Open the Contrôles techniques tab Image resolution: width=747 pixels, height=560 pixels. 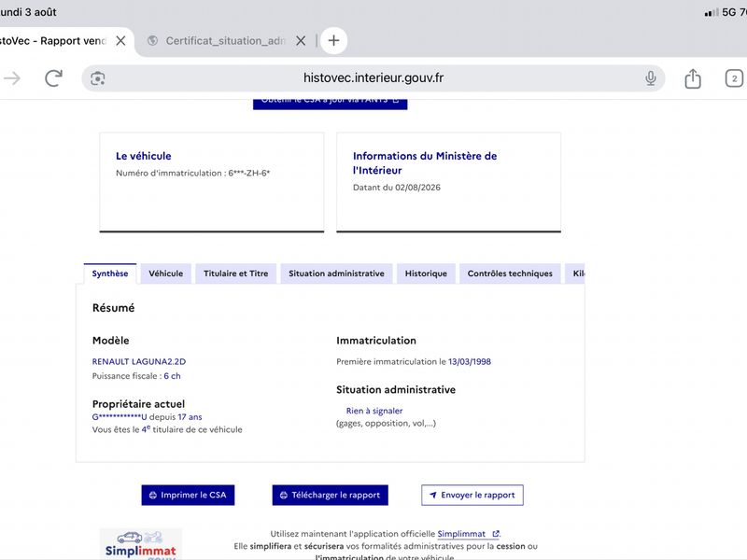[x=510, y=273]
